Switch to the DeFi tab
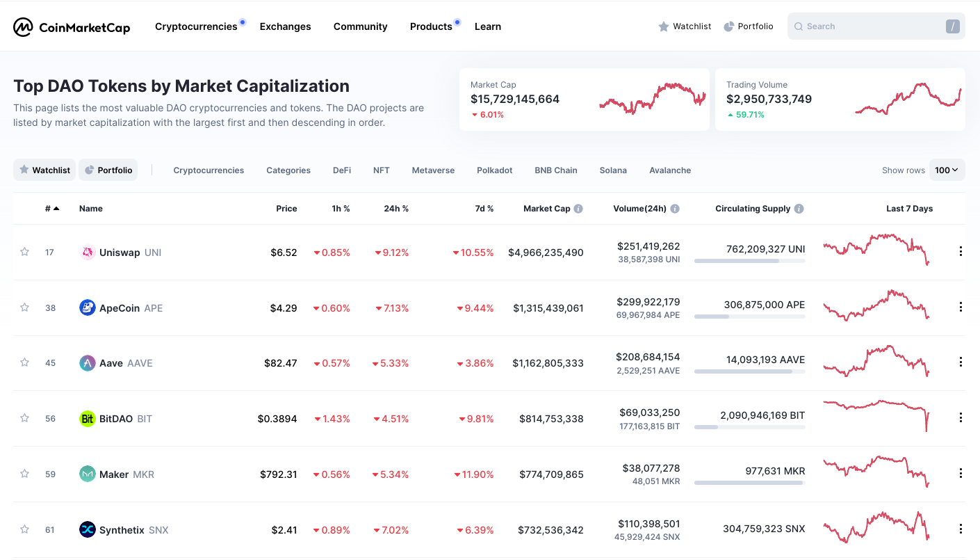This screenshot has width=980, height=560. tap(342, 170)
